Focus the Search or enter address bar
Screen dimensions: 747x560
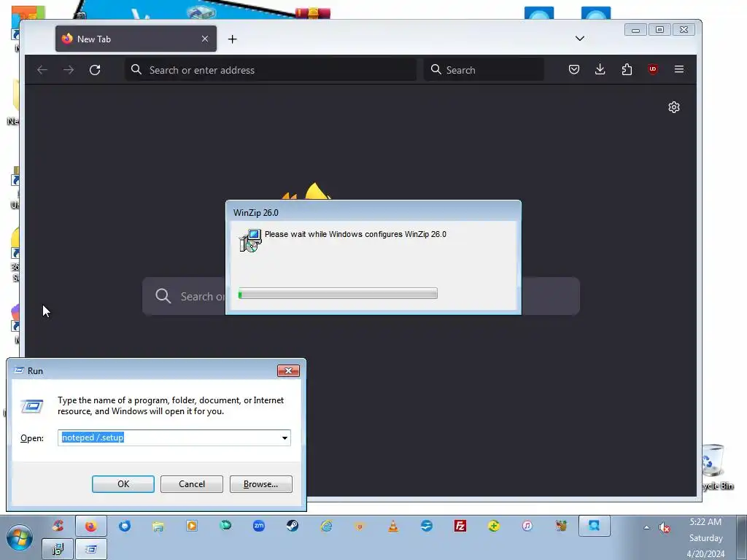click(x=271, y=70)
